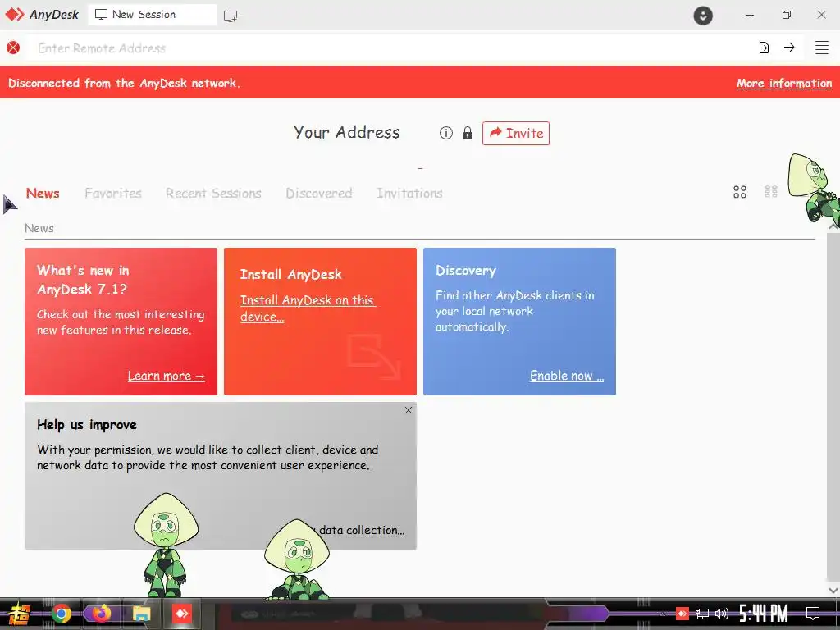
Task: Open the Start menu on taskbar
Action: (x=19, y=614)
